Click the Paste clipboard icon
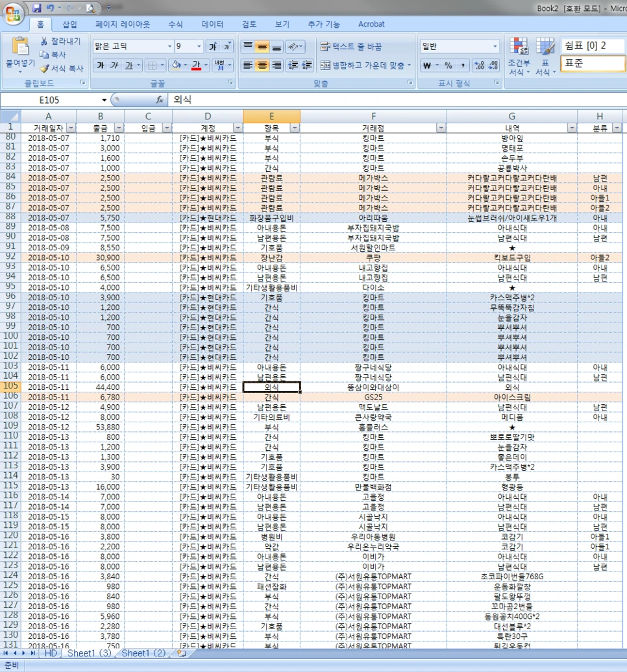The height and width of the screenshot is (672, 627). pyautogui.click(x=20, y=47)
